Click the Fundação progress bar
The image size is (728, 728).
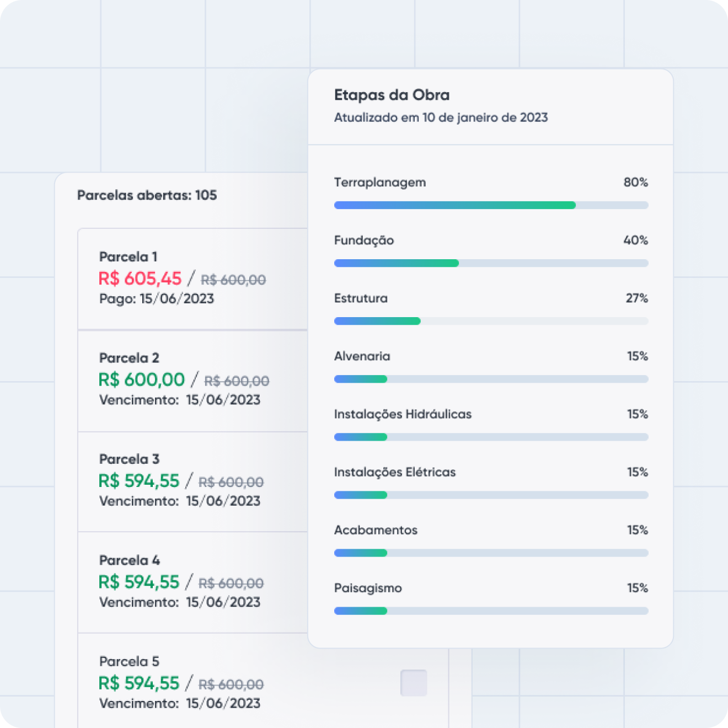coord(491,263)
